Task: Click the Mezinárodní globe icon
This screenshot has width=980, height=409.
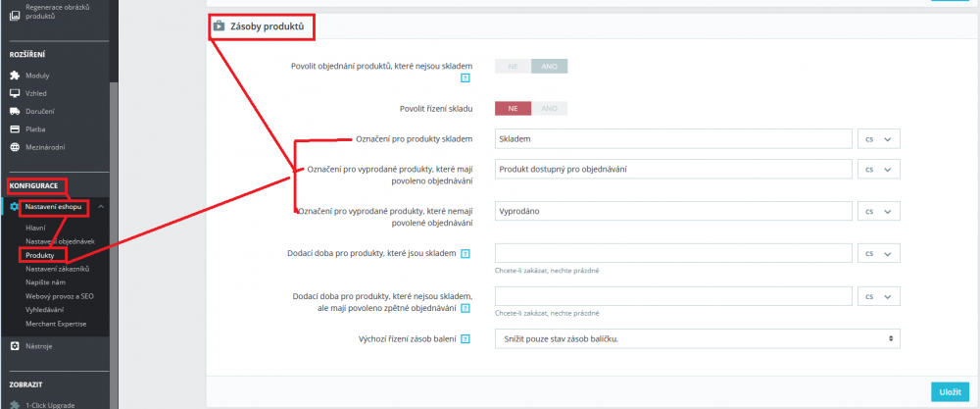Action: click(15, 147)
